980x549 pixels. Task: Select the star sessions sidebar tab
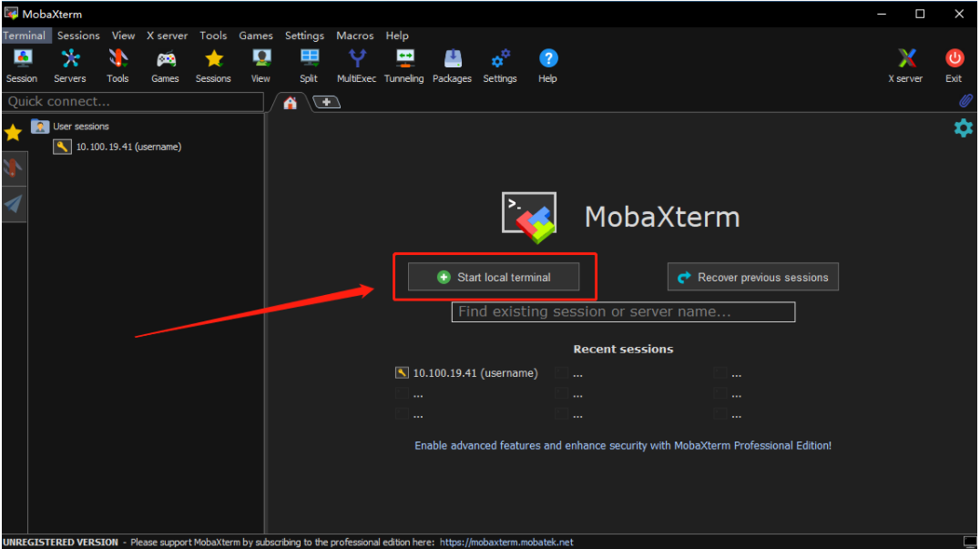tap(13, 133)
